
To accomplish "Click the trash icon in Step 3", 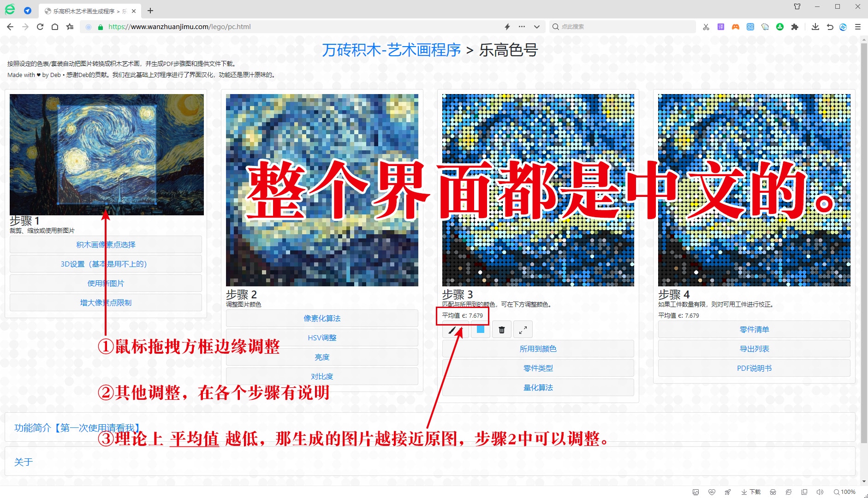I will click(x=502, y=330).
